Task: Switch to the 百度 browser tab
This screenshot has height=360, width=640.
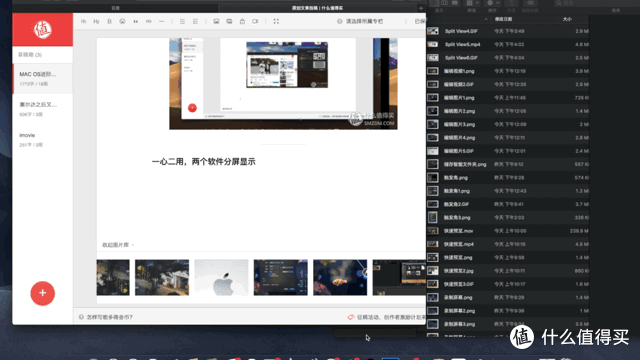Action: (x=116, y=8)
